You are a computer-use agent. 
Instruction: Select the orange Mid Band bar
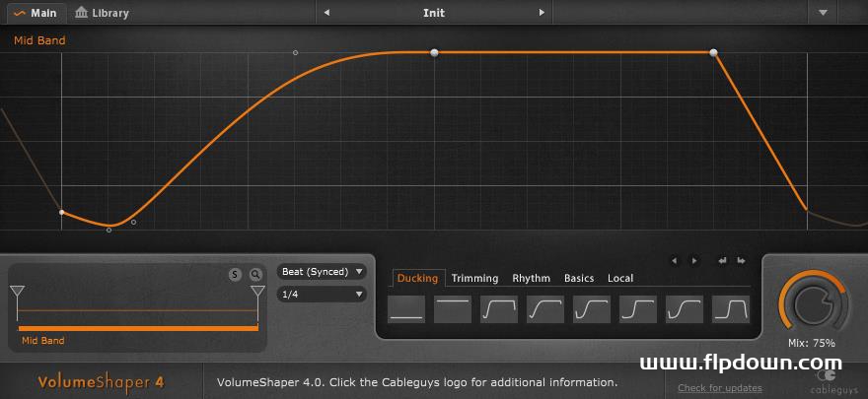(x=138, y=328)
